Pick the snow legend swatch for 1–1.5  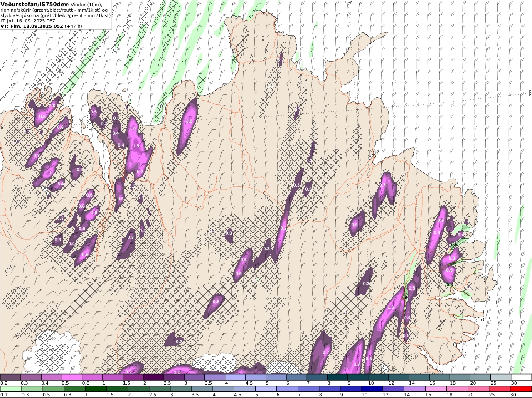pos(113,377)
